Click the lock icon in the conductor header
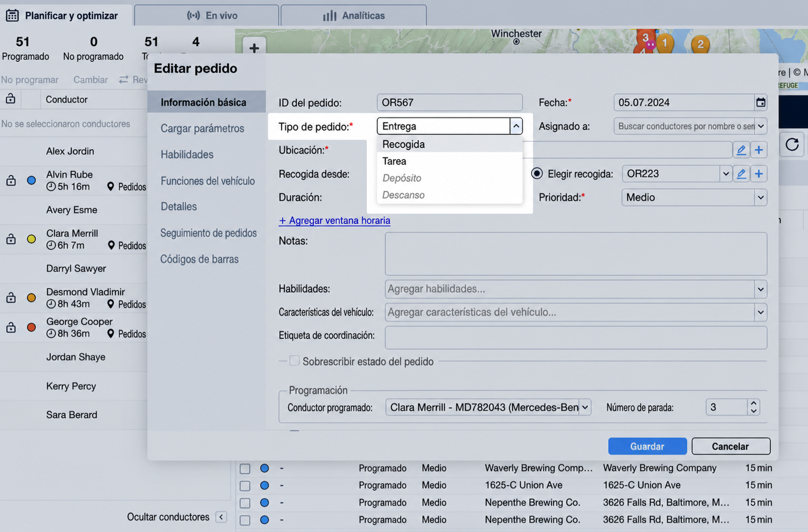Image resolution: width=808 pixels, height=532 pixels. 11,99
